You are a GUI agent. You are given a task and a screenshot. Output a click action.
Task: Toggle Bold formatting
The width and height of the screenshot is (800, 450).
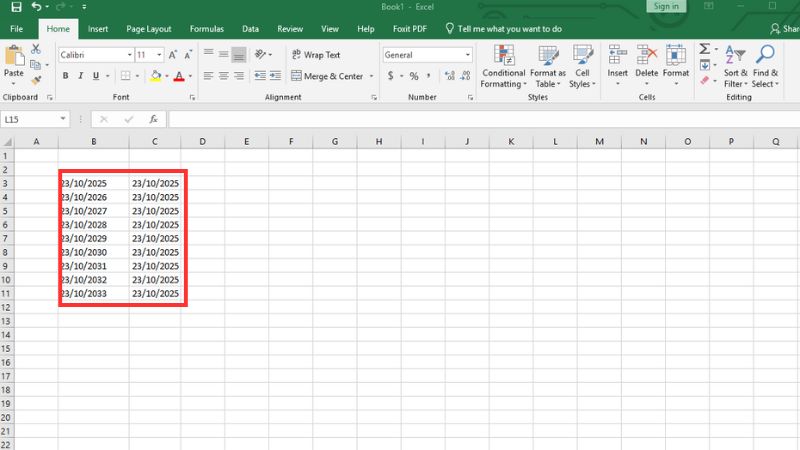pos(66,76)
